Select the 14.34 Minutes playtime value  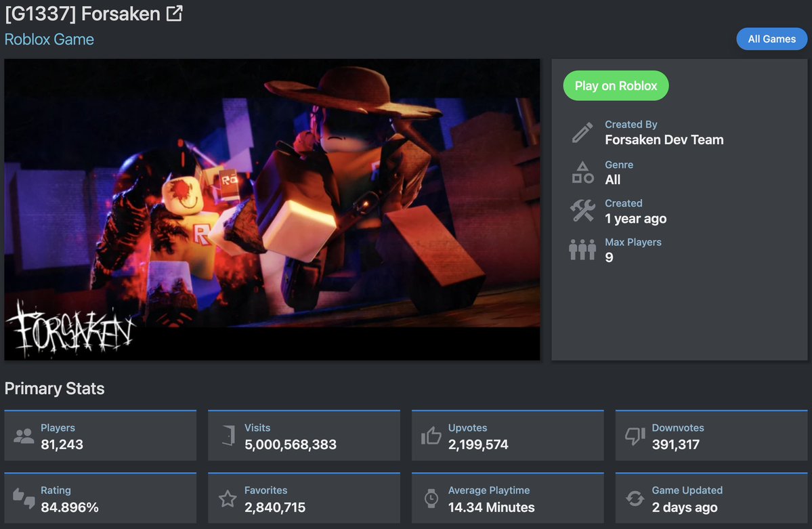coord(492,507)
